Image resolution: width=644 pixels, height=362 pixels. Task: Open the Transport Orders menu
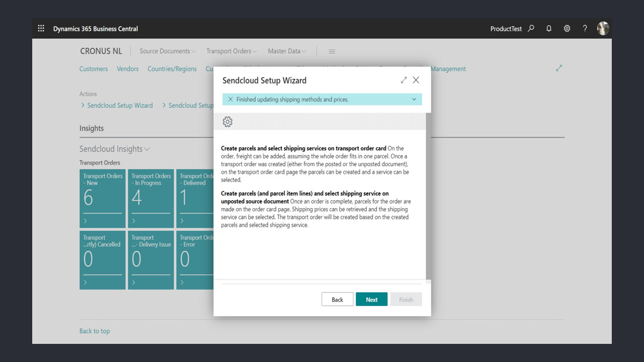pos(231,51)
